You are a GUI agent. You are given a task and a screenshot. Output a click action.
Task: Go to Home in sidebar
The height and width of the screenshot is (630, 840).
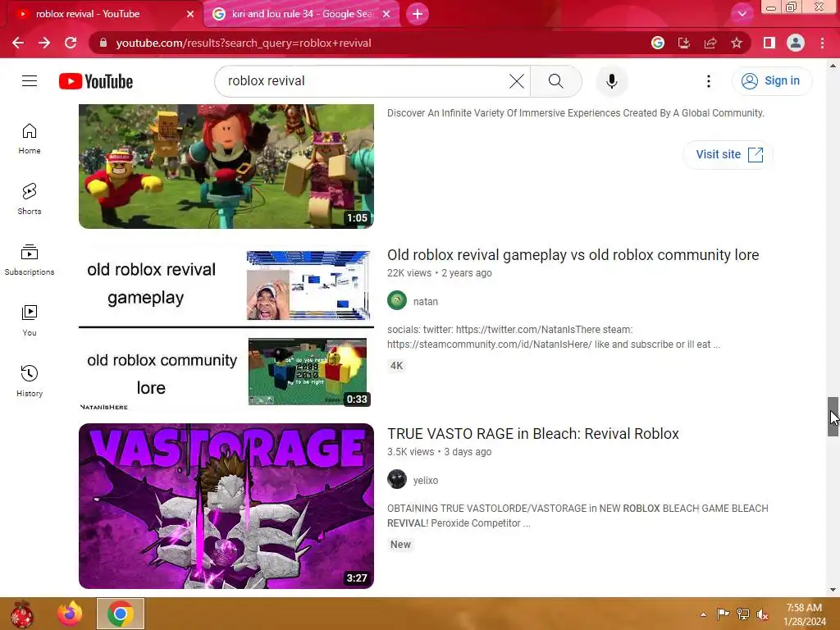click(x=30, y=138)
